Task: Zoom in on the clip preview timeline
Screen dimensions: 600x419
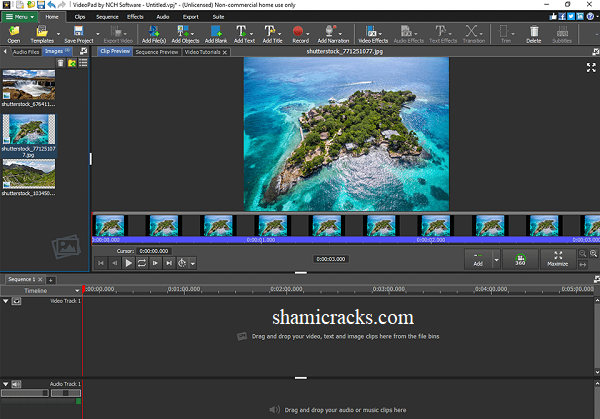Action: (x=593, y=253)
